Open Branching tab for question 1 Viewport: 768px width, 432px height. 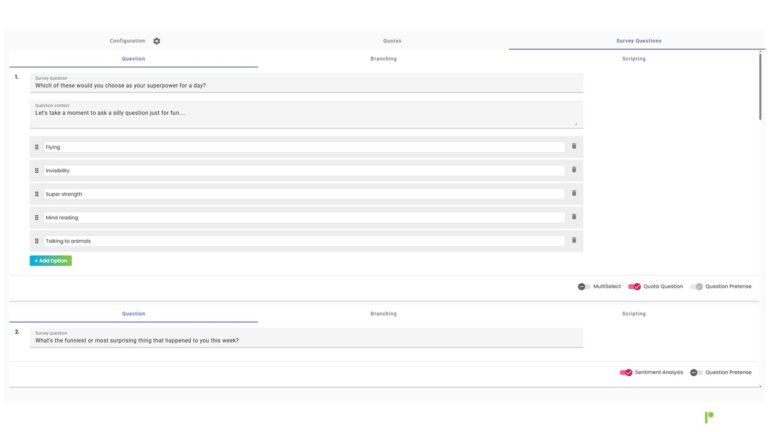click(x=383, y=59)
